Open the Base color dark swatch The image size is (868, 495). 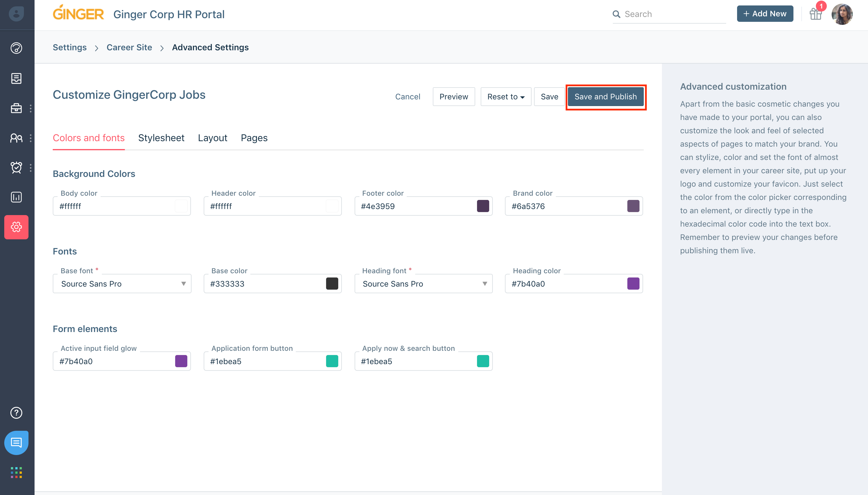click(x=332, y=284)
